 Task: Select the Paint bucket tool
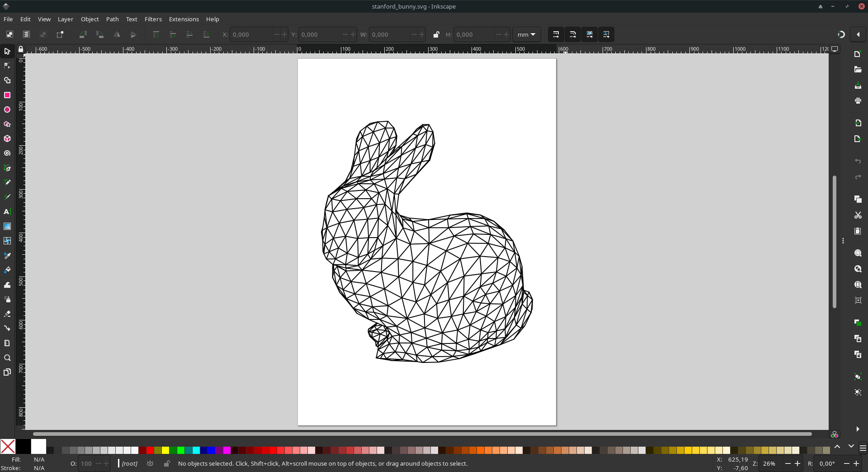pos(7,270)
